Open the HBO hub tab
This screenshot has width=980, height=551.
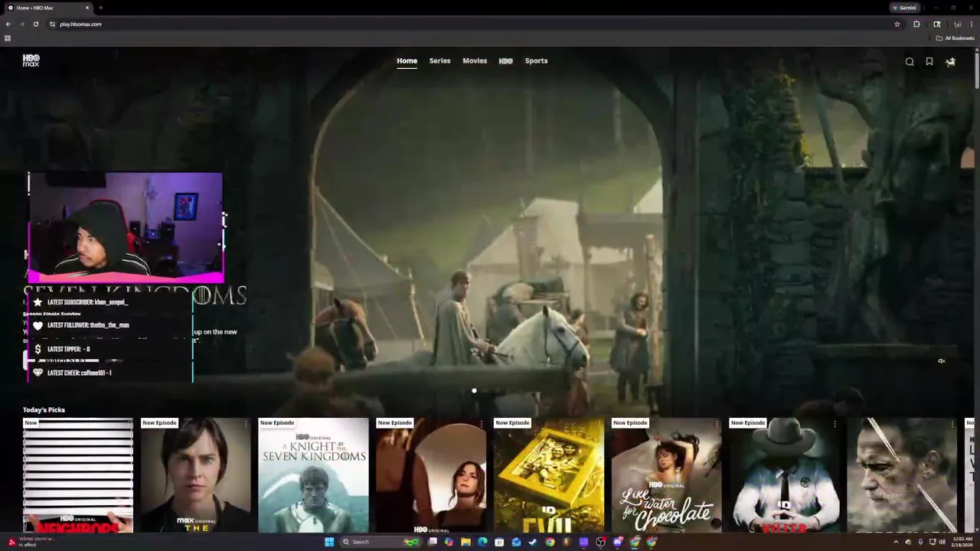pyautogui.click(x=506, y=60)
